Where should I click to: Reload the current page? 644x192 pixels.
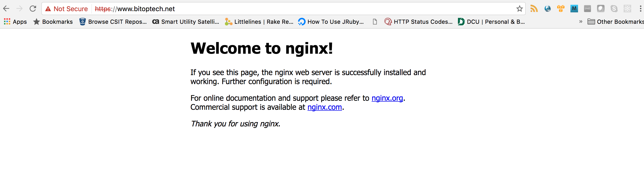(x=33, y=9)
